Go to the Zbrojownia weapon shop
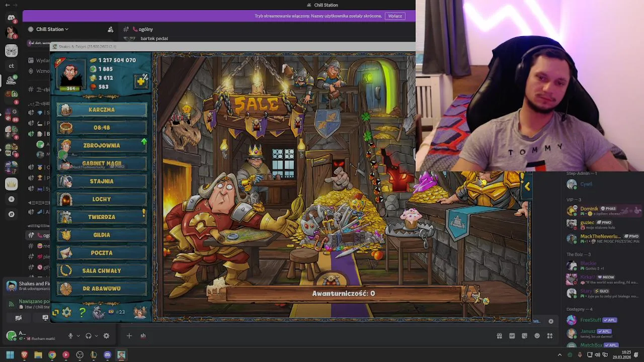Viewport: 644px width, 362px height. (x=102, y=145)
